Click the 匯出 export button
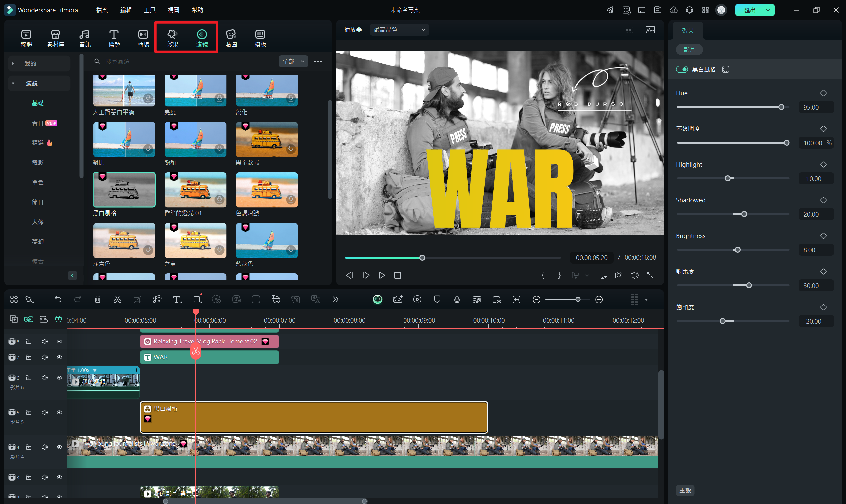 tap(749, 10)
